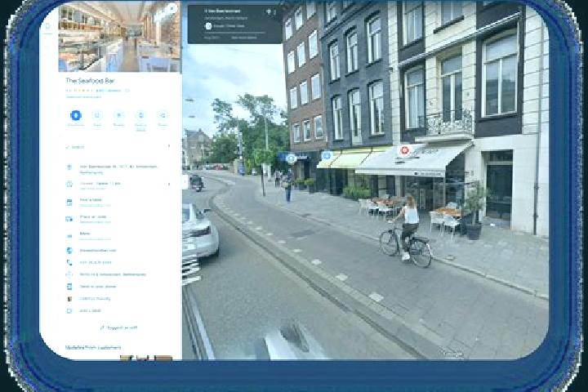This screenshot has width=588, height=392.
Task: Click the red place marker on the awning
Action: click(x=404, y=150)
